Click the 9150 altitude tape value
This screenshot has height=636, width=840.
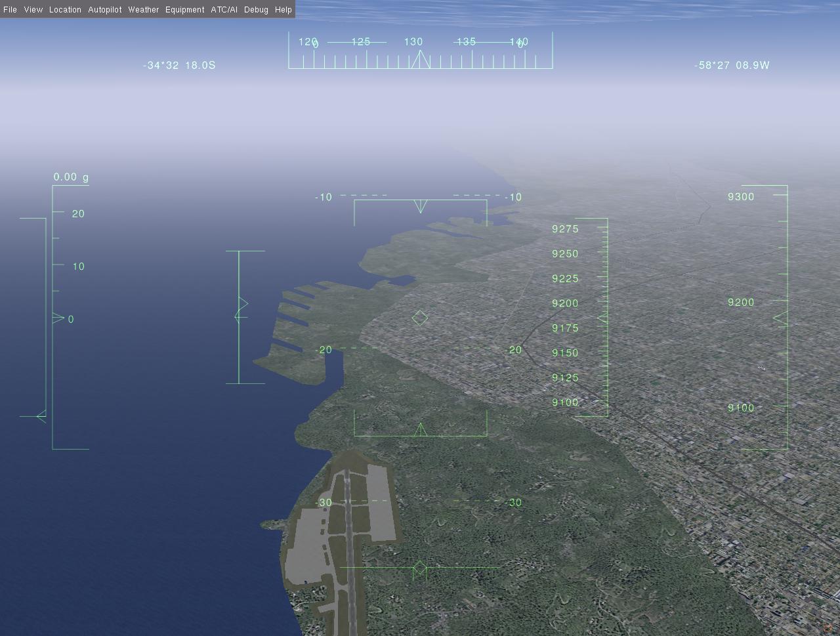(x=565, y=353)
